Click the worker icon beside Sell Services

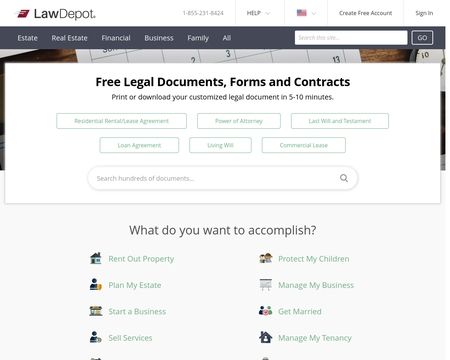(x=96, y=337)
